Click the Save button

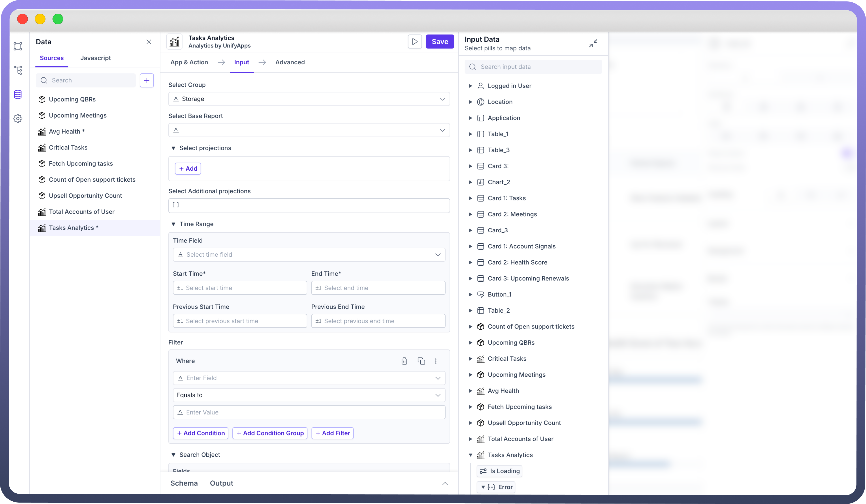coord(440,41)
